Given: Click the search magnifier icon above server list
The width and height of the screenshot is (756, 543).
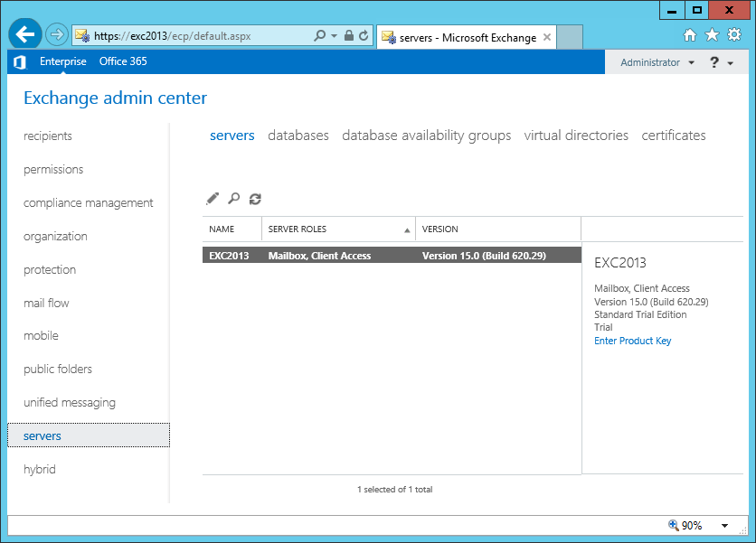Looking at the screenshot, I should (x=234, y=199).
